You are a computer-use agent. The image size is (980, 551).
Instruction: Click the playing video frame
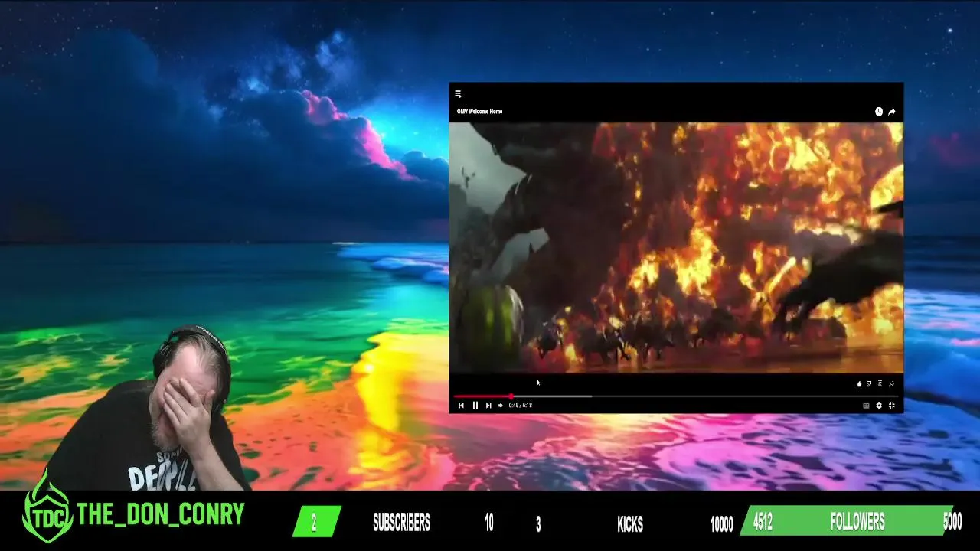(x=676, y=248)
